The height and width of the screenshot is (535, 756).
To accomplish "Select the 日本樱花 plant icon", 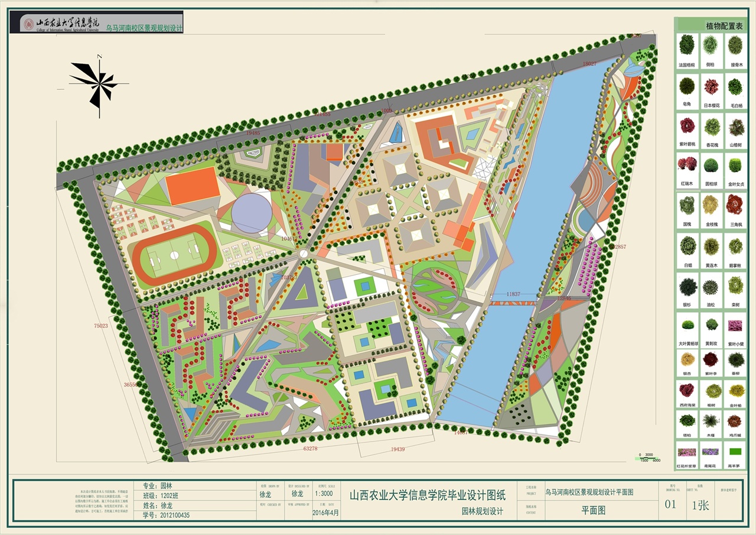I will [711, 86].
